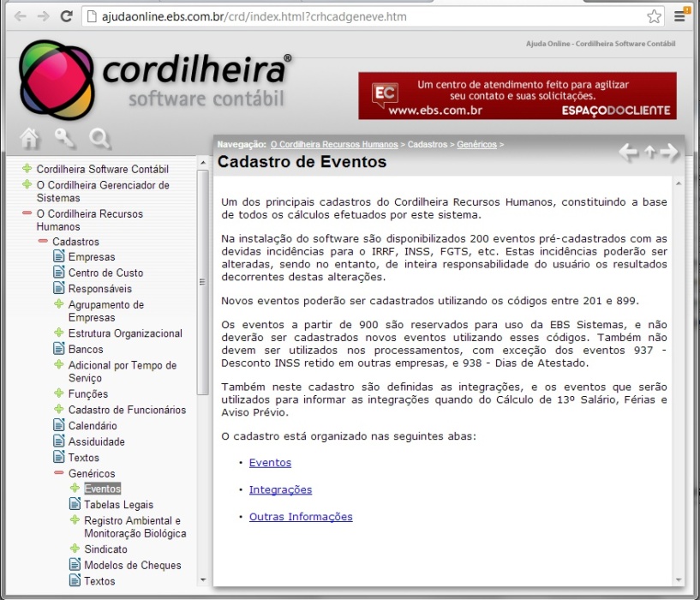Viewport: 700px width, 600px height.
Task: Open the keyword index key icon
Action: coord(65,139)
